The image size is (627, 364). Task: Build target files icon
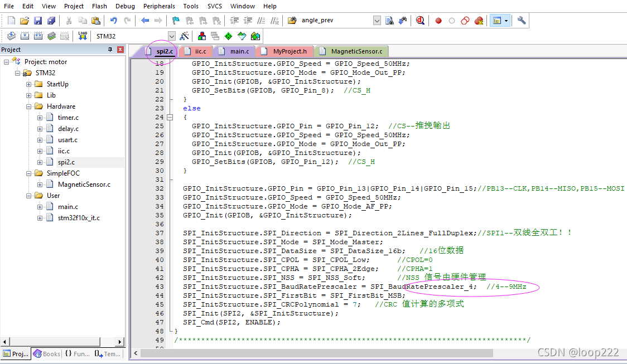click(25, 36)
